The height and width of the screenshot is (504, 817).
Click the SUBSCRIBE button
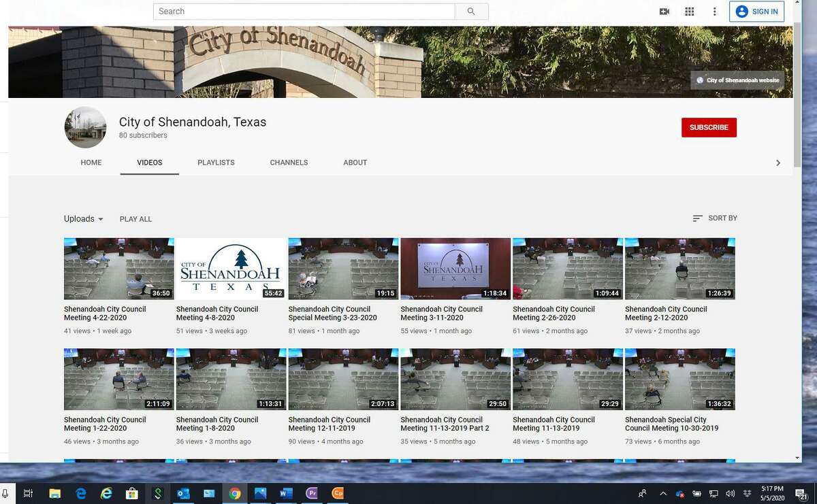pyautogui.click(x=709, y=127)
